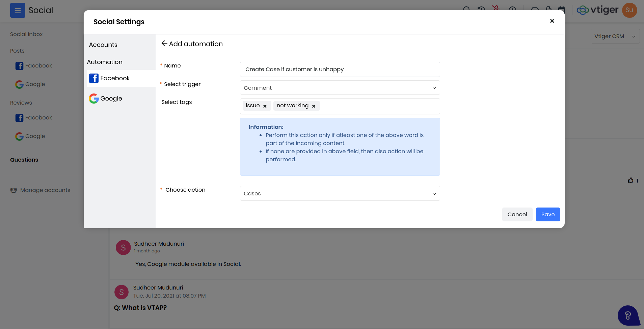
Task: Open the hamburger navigation menu
Action: tap(18, 10)
